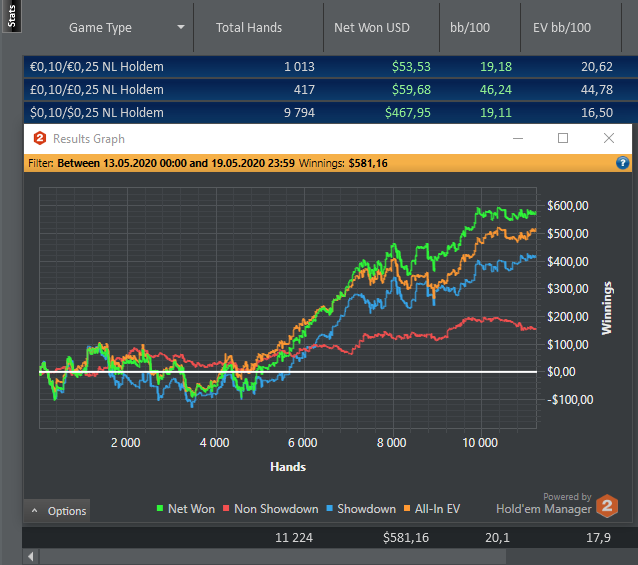
Task: Click the 44,78 EV bb/100 value
Action: point(596,89)
